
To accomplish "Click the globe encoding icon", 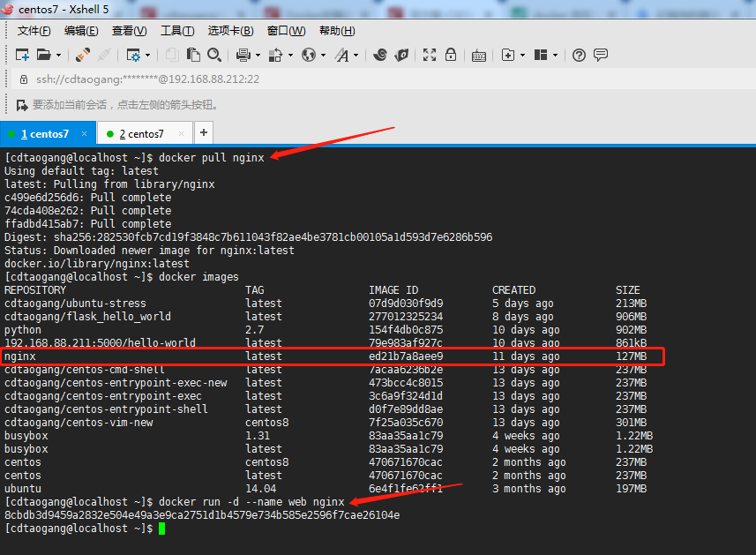I will [309, 55].
